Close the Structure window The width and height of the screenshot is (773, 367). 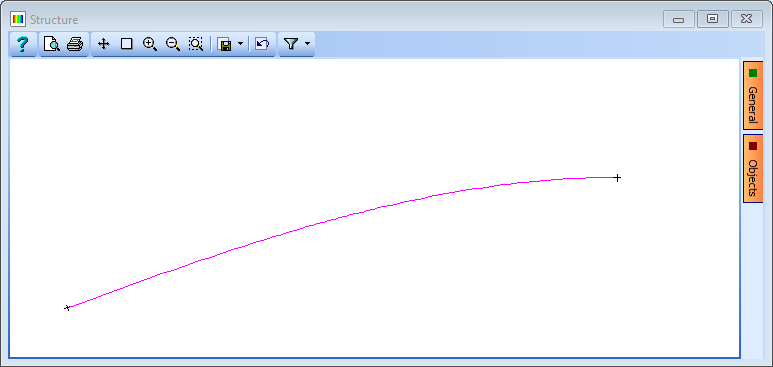pos(746,19)
